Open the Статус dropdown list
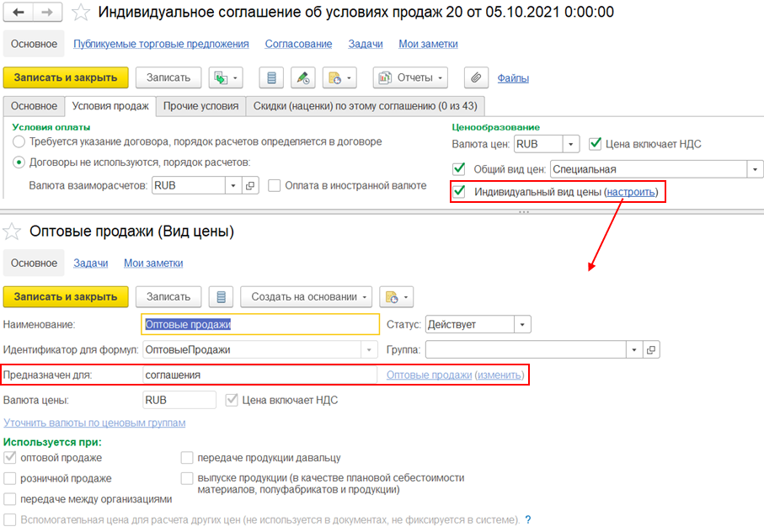Viewport: 764px width, 532px height. tap(522, 324)
